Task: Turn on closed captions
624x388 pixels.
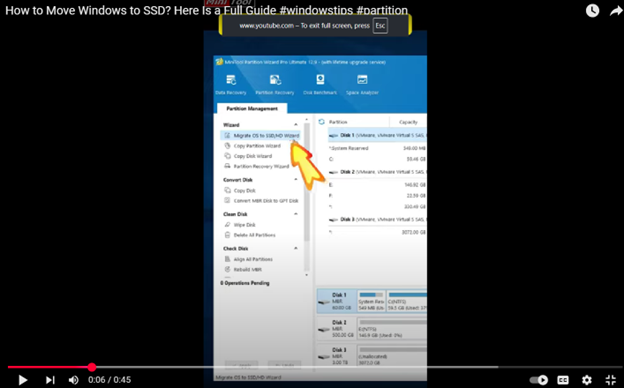Action: pos(563,380)
